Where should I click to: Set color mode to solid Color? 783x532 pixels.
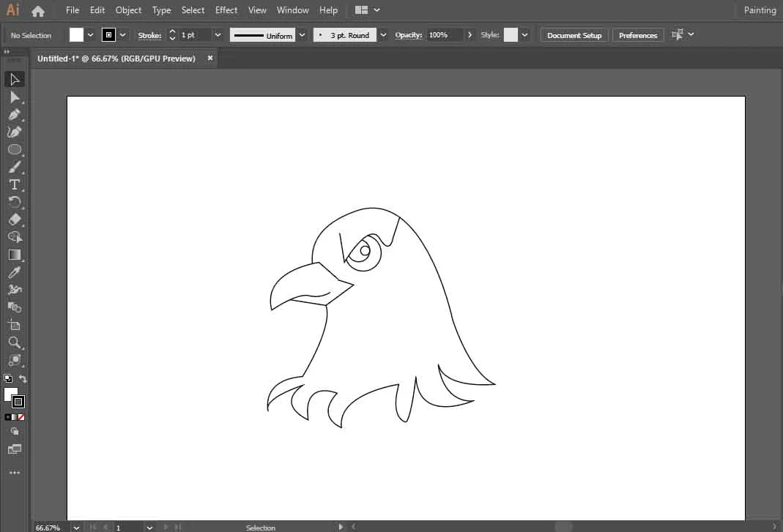pos(7,417)
